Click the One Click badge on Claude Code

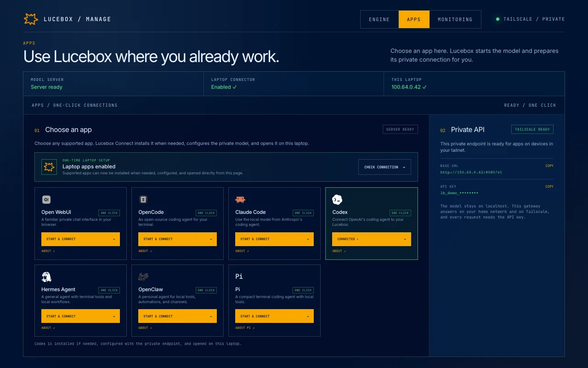tap(303, 213)
